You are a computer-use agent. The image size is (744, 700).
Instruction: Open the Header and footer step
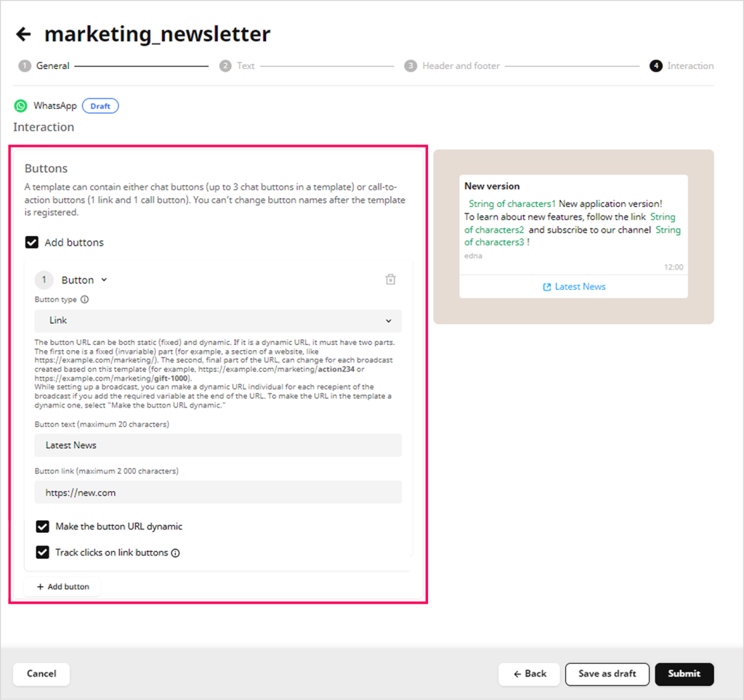pyautogui.click(x=461, y=66)
